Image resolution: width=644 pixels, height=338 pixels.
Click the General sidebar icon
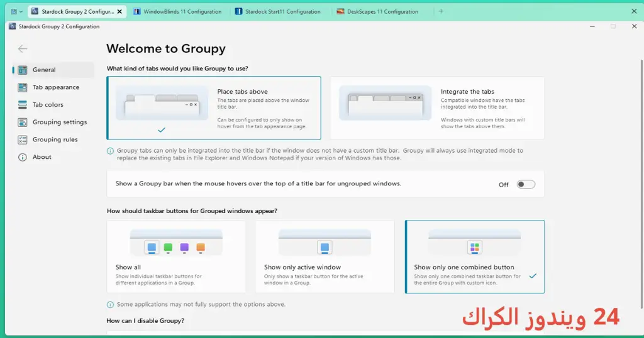coord(22,70)
